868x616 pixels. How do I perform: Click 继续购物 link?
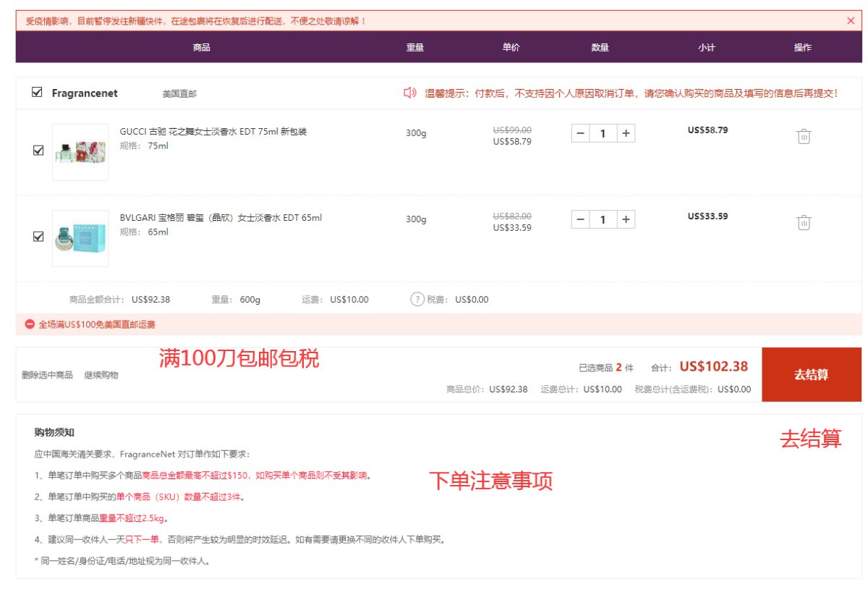pyautogui.click(x=101, y=375)
